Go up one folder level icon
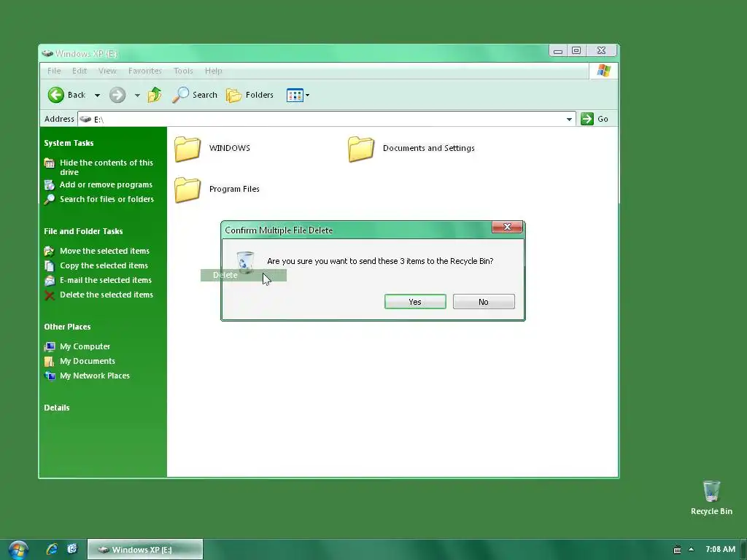 click(155, 95)
